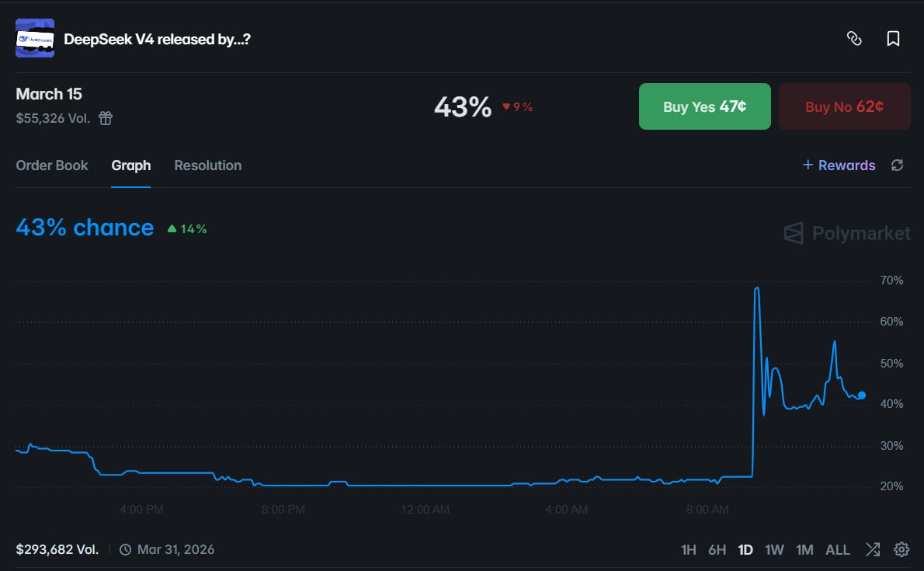Image resolution: width=924 pixels, height=571 pixels.
Task: Open the gift icon beside volume
Action: (x=106, y=118)
